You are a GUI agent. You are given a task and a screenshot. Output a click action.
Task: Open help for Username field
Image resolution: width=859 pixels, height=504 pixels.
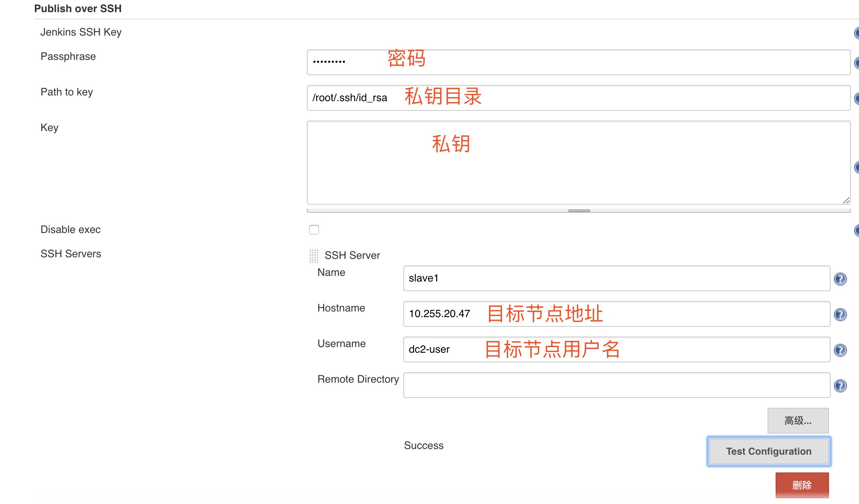(840, 350)
